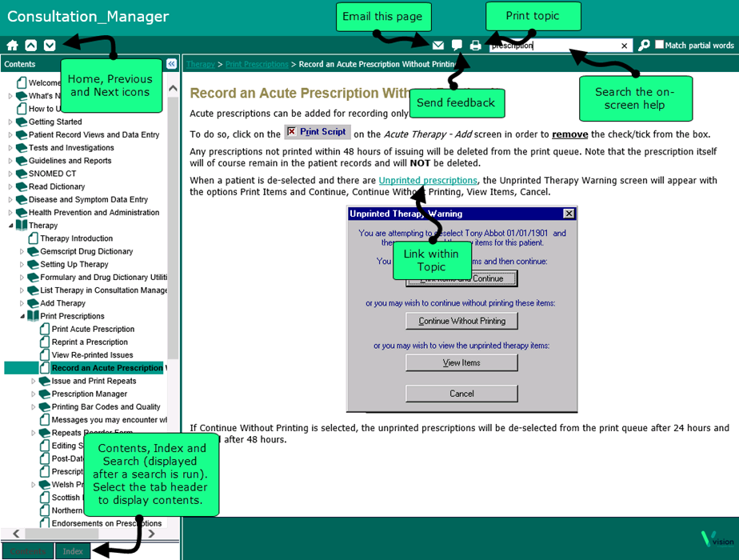The image size is (739, 560).
Task: Toggle the Print Script checkbox
Action: click(291, 132)
